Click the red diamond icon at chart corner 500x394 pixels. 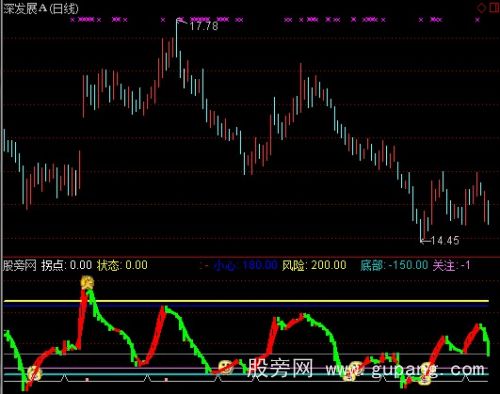[482, 8]
